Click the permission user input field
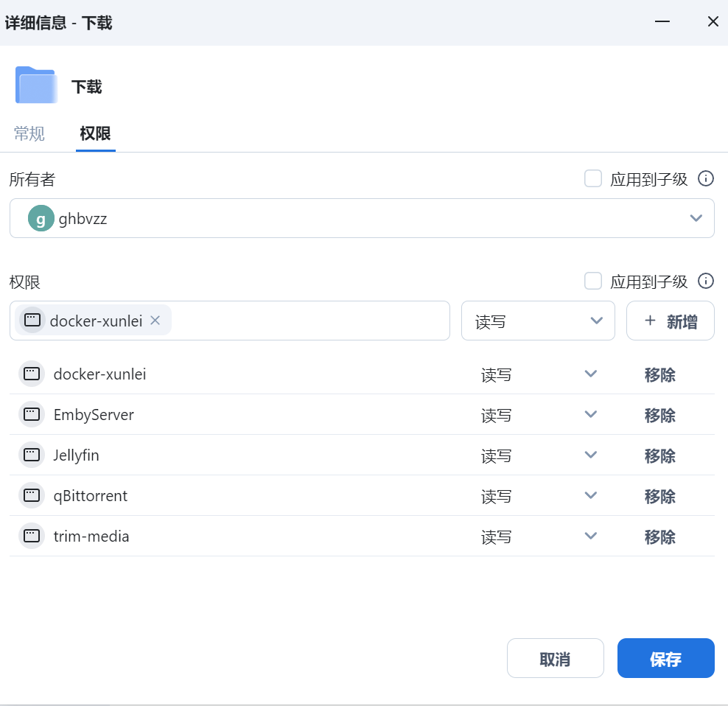 [x=309, y=321]
